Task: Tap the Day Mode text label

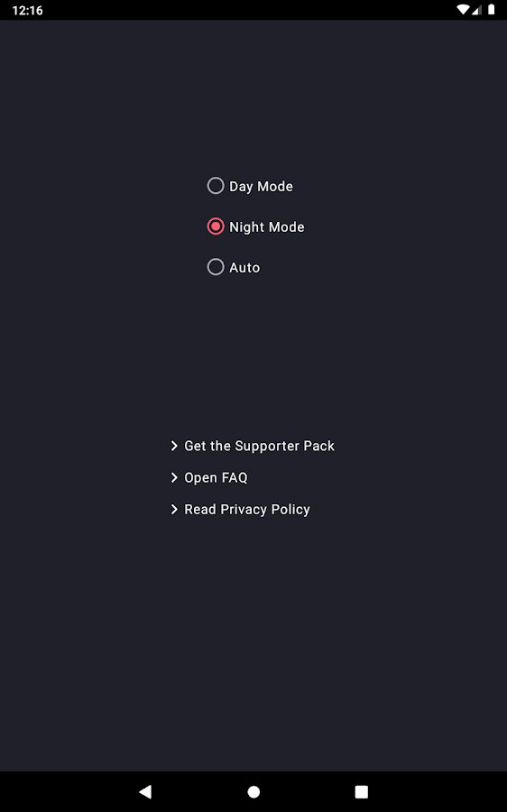Action: (261, 187)
